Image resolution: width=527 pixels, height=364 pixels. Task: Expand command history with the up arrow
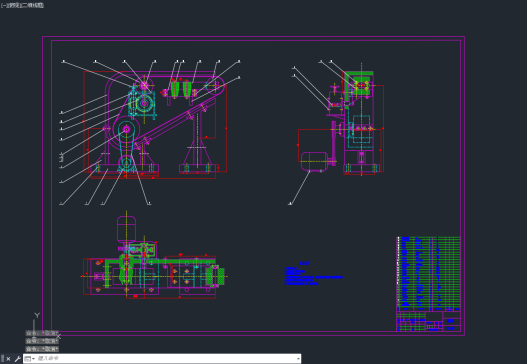click(x=298, y=359)
